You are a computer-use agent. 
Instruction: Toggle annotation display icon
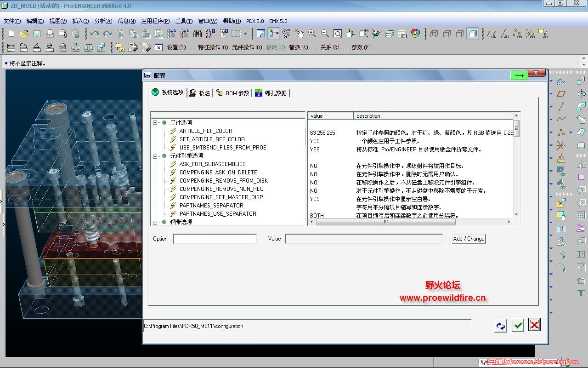pos(543,34)
